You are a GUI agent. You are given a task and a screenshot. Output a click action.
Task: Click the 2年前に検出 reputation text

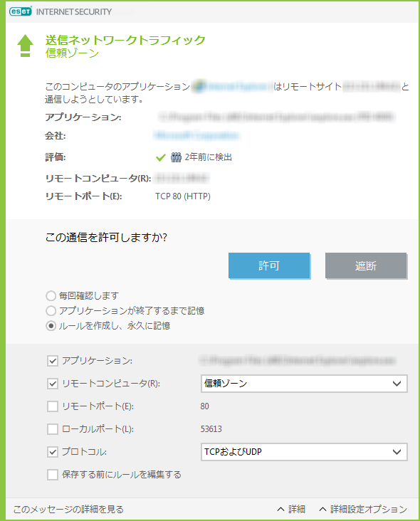point(209,157)
